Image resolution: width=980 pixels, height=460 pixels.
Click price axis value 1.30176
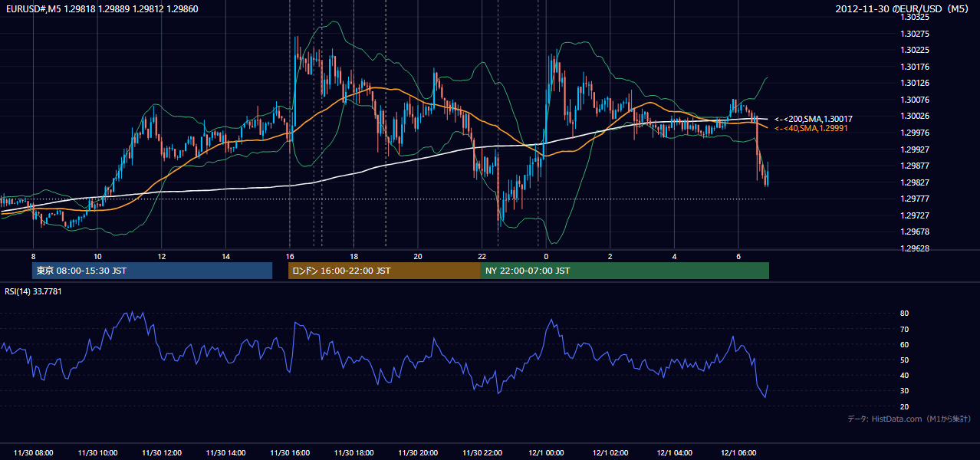click(x=916, y=67)
